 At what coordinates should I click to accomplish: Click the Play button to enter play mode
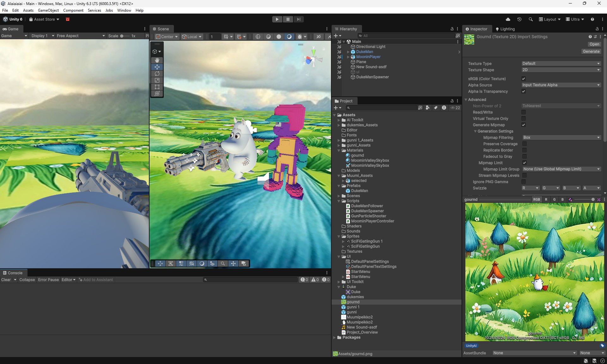tap(277, 19)
